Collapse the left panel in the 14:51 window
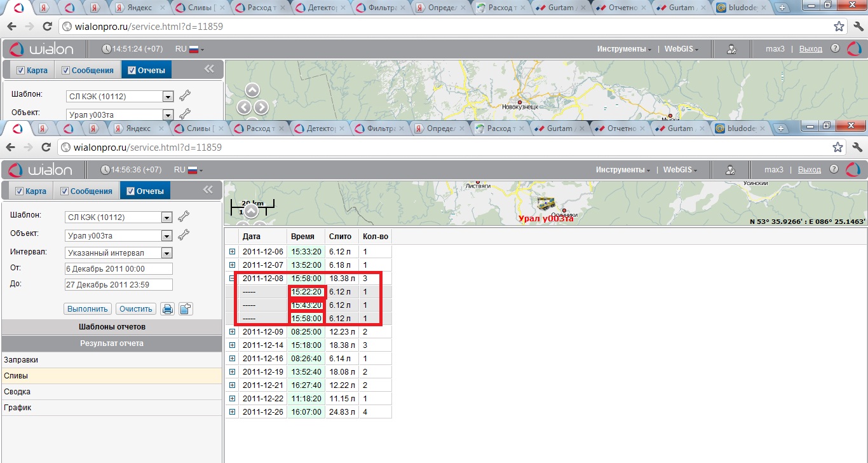Viewport: 868px width, 463px height. tap(209, 69)
